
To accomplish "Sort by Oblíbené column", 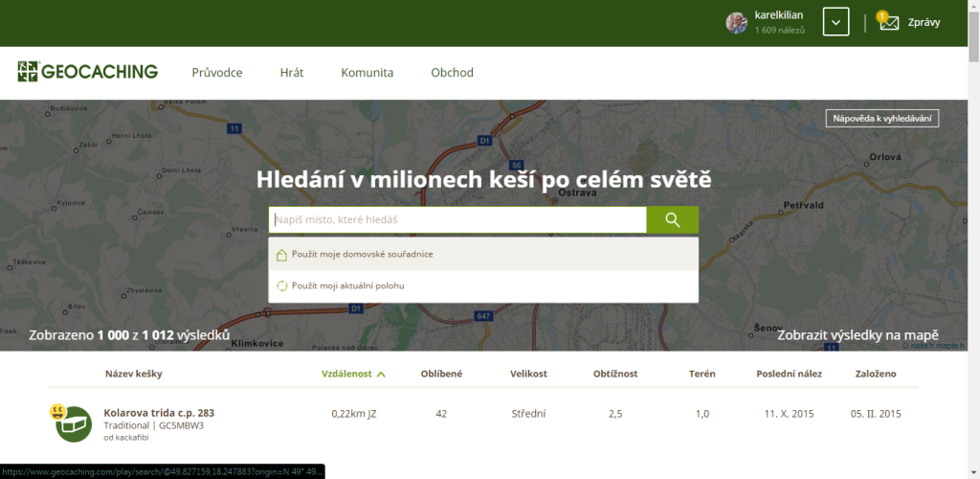I will pyautogui.click(x=441, y=374).
